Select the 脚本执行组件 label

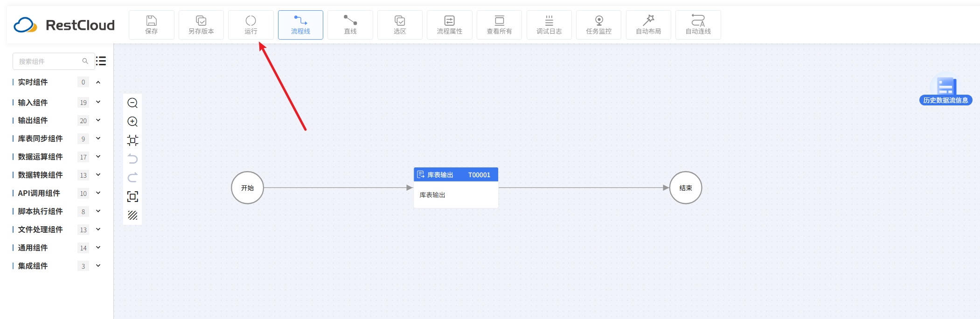click(x=40, y=211)
